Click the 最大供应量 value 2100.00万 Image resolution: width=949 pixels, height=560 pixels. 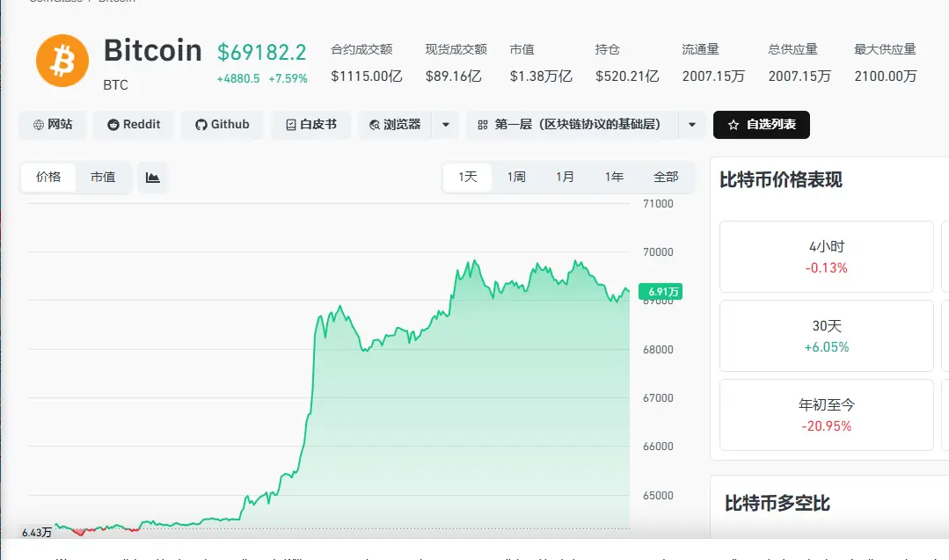click(x=886, y=76)
